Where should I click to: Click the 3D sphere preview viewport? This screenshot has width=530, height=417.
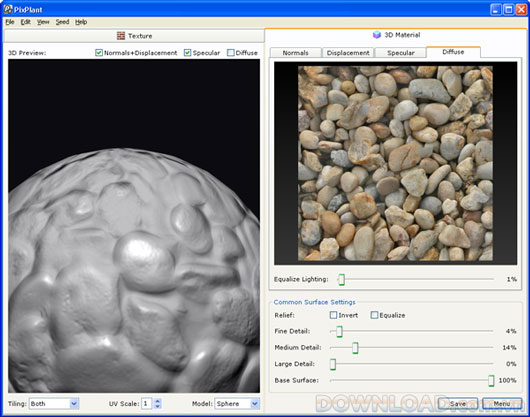coord(134,226)
